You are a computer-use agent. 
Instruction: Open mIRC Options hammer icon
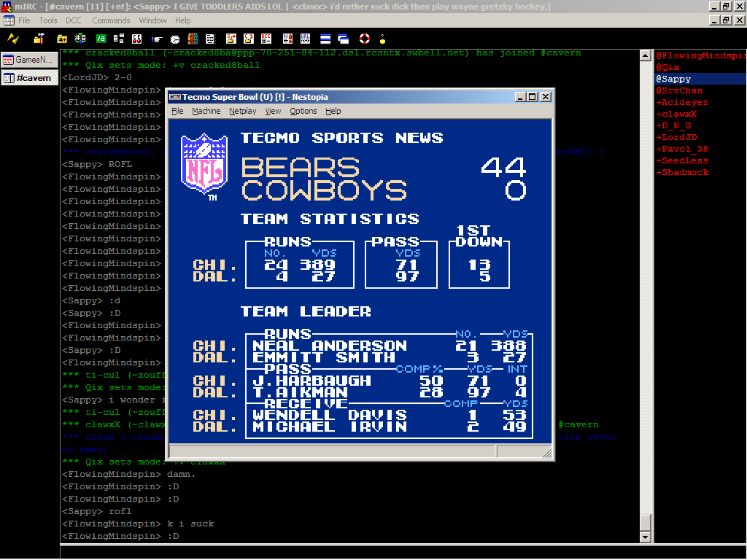[x=39, y=38]
